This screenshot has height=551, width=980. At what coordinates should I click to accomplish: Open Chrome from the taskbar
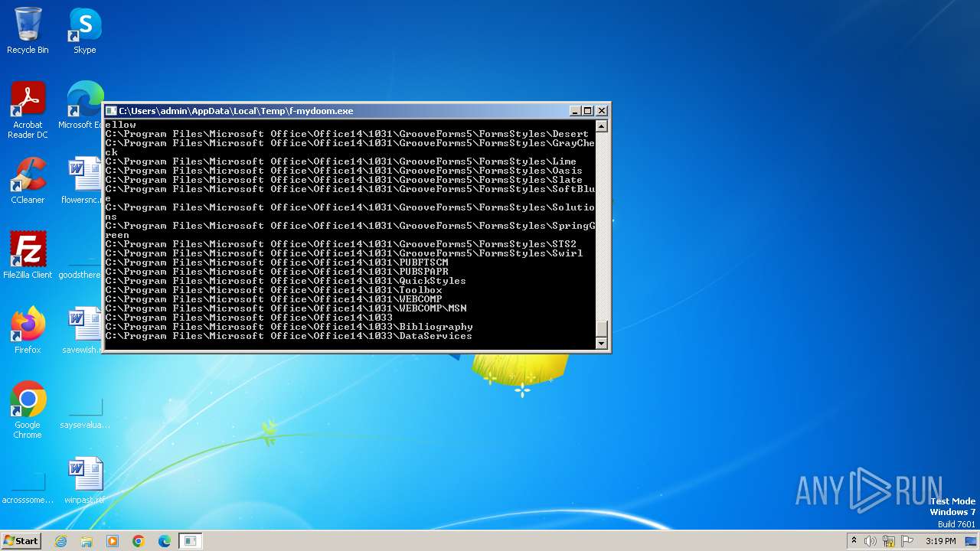click(x=139, y=541)
